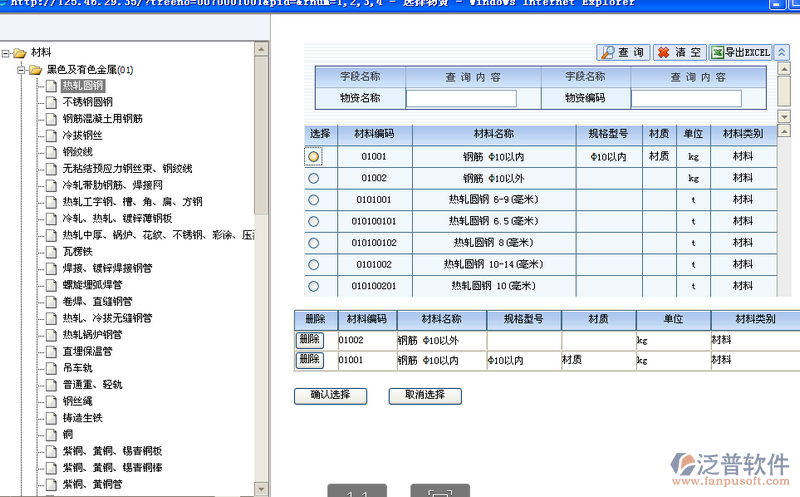Collapse search panel with double-chevron icon
800x497 pixels.
pos(782,52)
